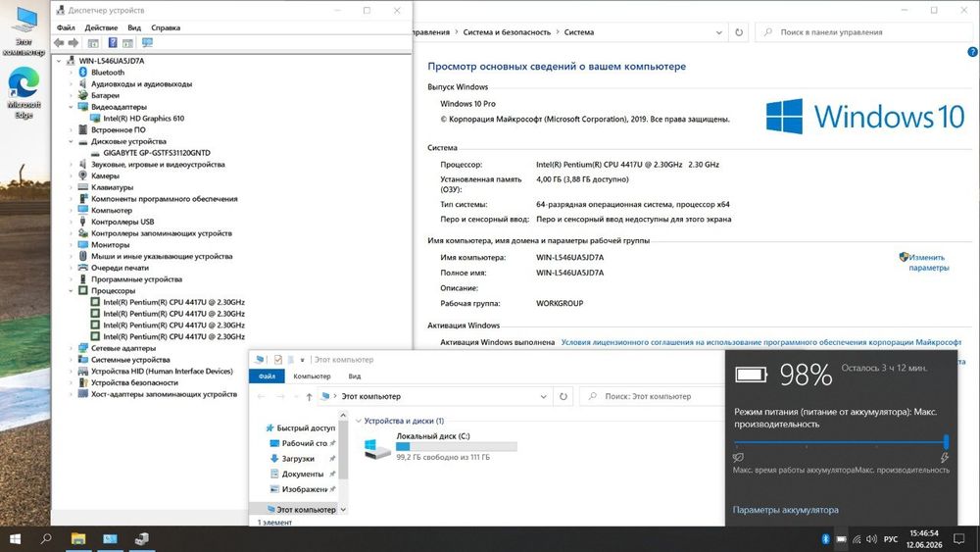Open the Вид tab in Explorer ribbon
The image size is (980, 552).
(x=355, y=376)
